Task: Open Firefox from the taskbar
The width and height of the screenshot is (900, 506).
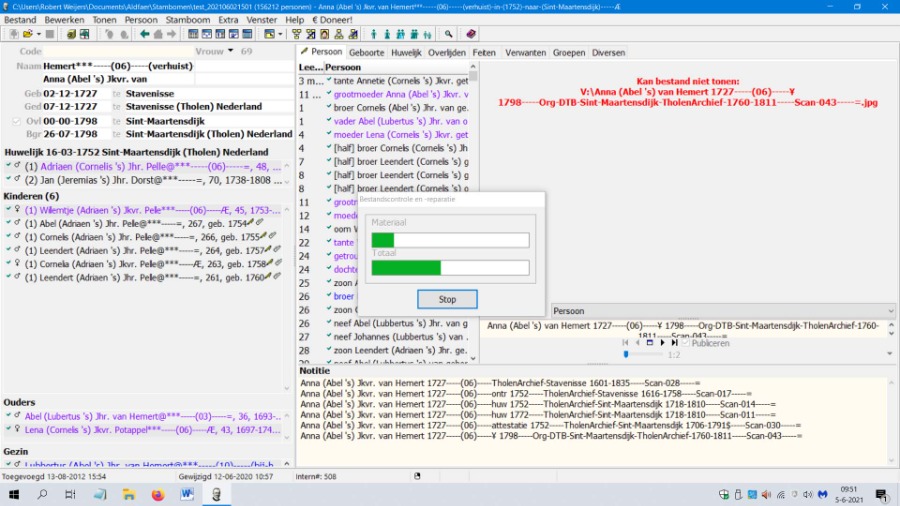Action: 157,494
